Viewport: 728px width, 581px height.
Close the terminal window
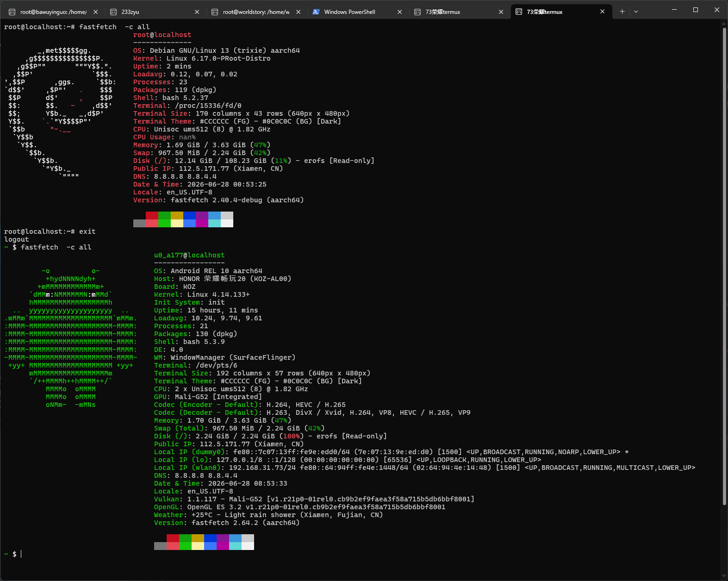(x=717, y=10)
